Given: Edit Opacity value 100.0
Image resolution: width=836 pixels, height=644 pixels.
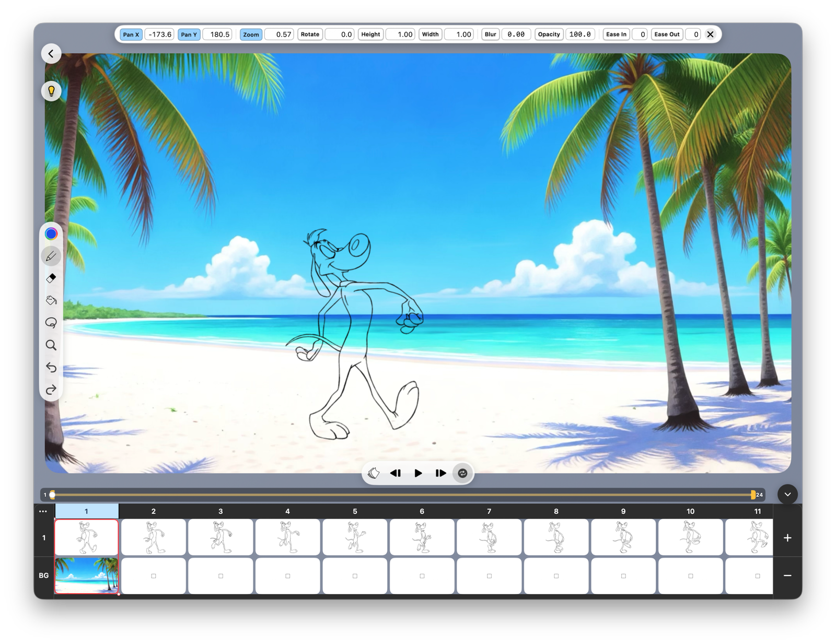Looking at the screenshot, I should (x=580, y=34).
